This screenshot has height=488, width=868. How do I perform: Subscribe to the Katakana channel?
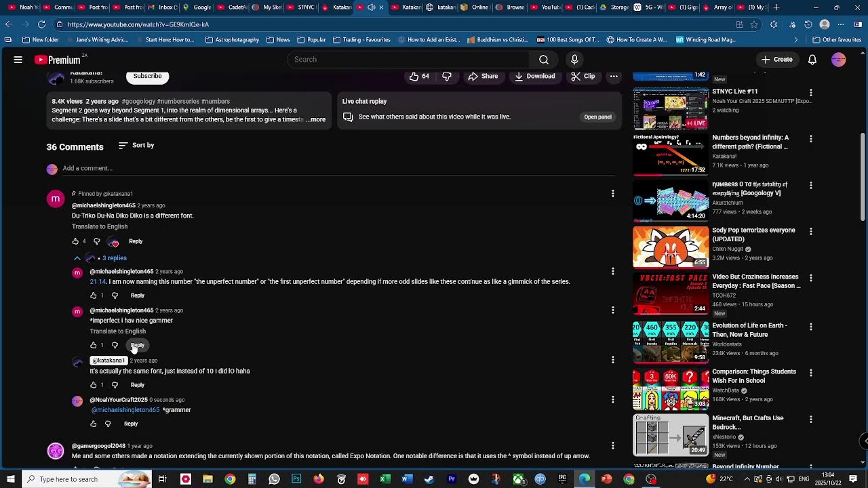pos(147,77)
